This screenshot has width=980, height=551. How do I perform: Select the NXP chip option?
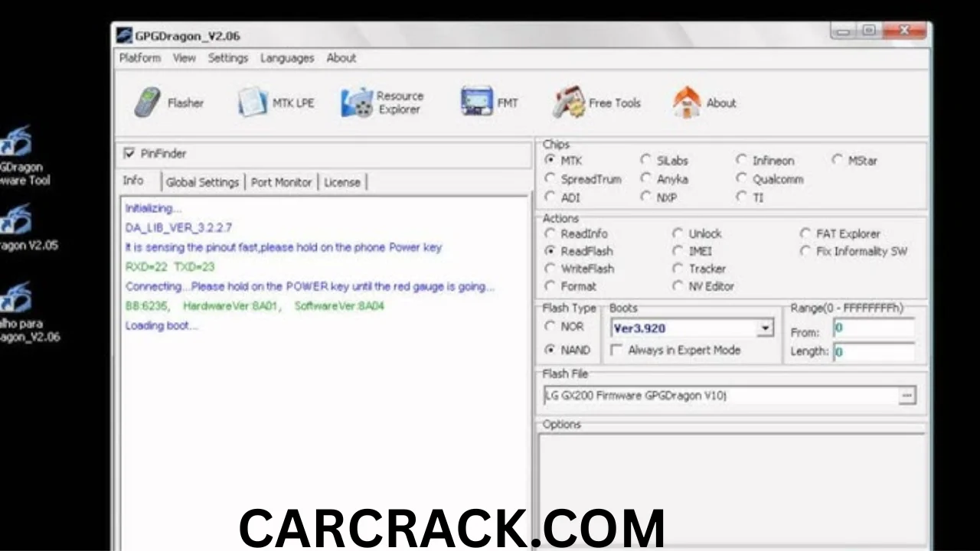coord(645,197)
